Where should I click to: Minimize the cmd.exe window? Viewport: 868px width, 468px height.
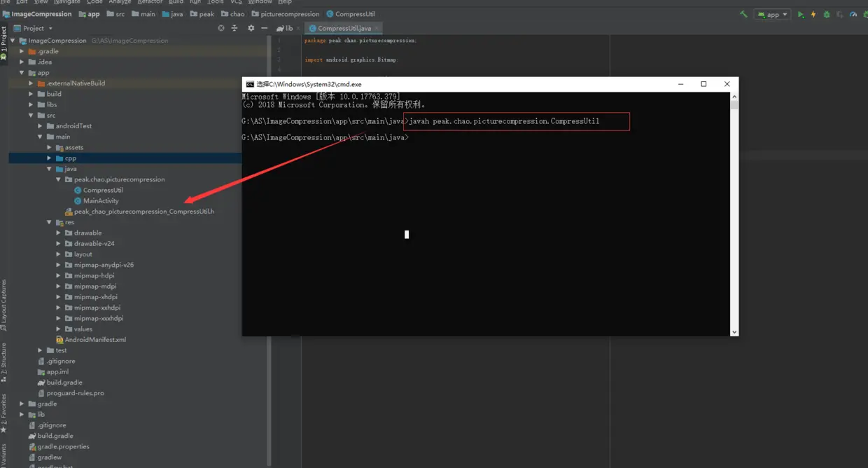pos(681,84)
